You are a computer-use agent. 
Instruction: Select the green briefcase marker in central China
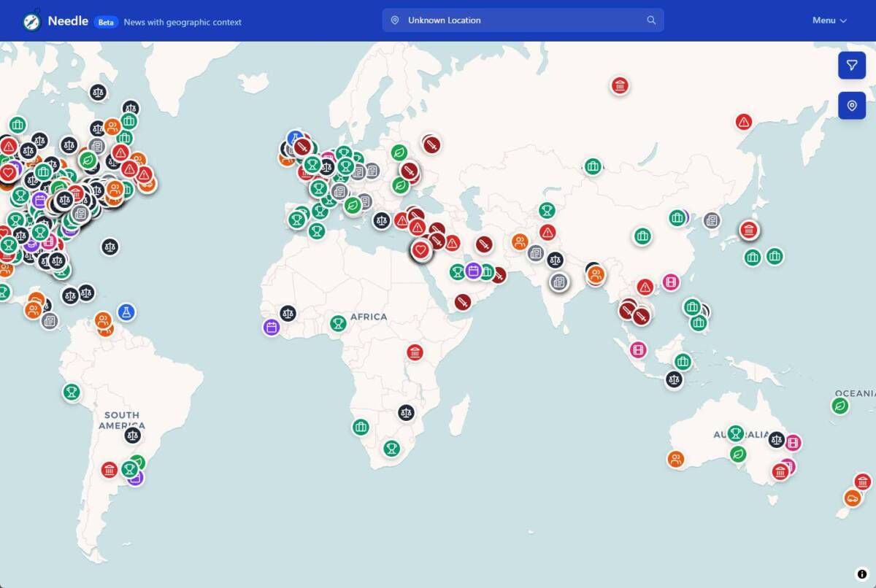(x=642, y=236)
